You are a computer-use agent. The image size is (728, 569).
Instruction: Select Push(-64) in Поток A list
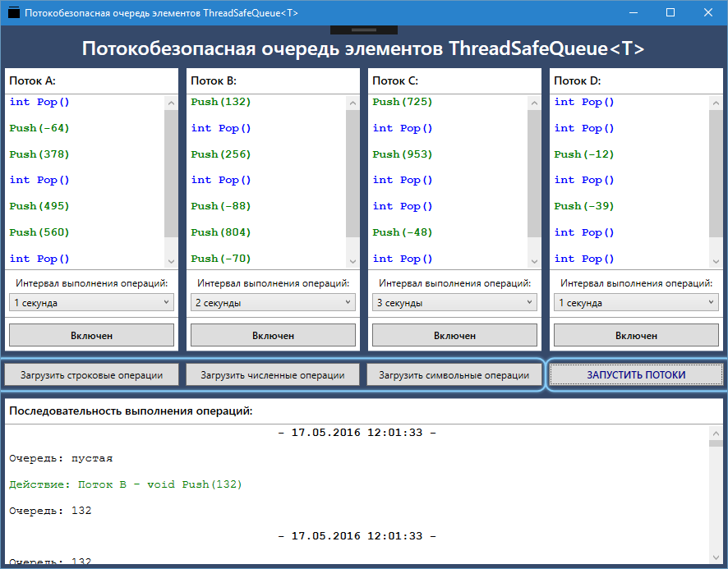pos(39,127)
